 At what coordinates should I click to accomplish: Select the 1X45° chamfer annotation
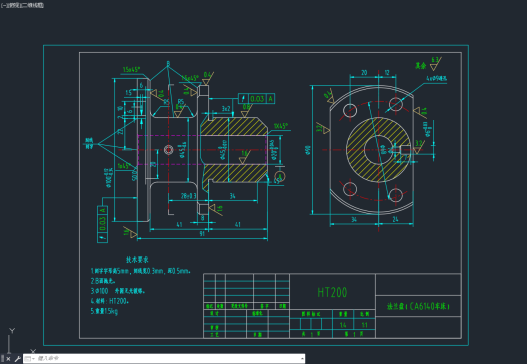click(x=281, y=126)
